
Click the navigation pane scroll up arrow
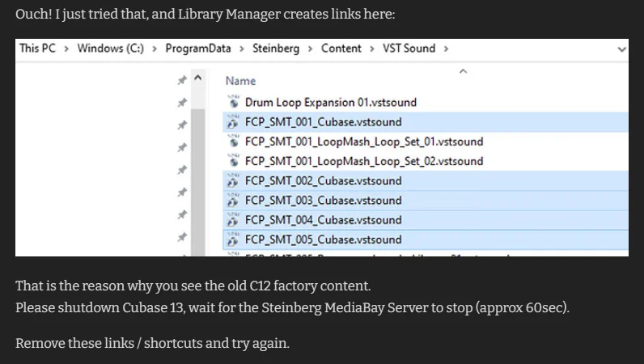coord(198,78)
